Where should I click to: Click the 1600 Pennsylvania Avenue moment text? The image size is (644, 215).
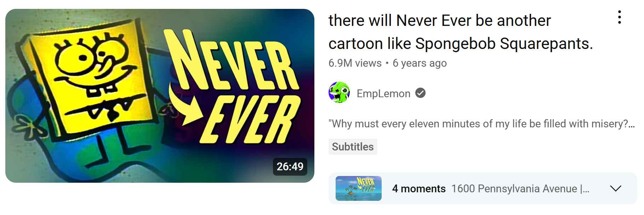(x=520, y=189)
